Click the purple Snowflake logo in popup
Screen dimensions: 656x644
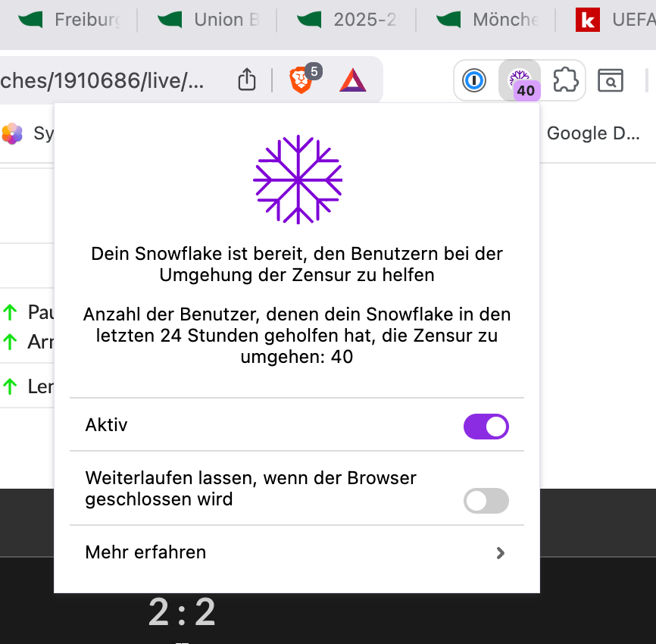298,180
